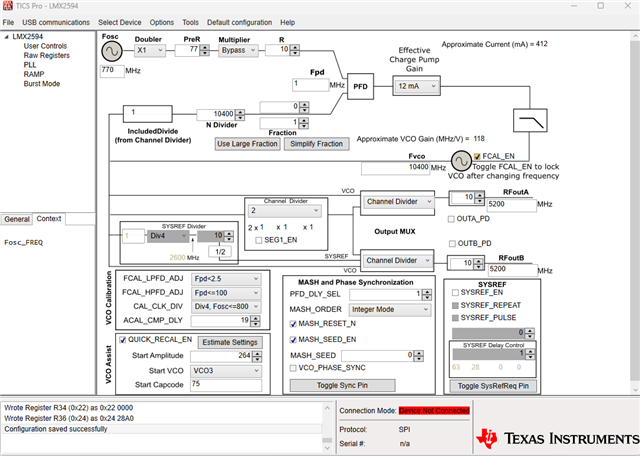Viewport: 640px width, 456px height.
Task: Click the Fosc oscillator symbol
Action: tap(112, 51)
